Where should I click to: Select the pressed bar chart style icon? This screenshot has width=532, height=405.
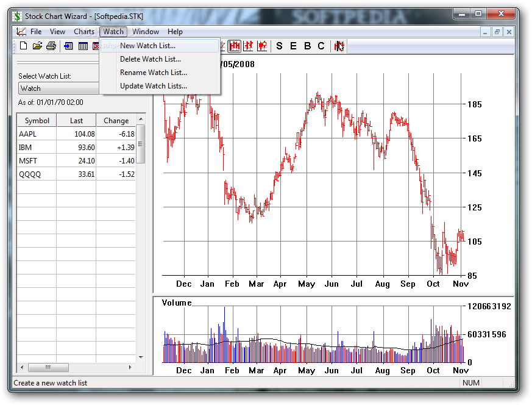[235, 46]
